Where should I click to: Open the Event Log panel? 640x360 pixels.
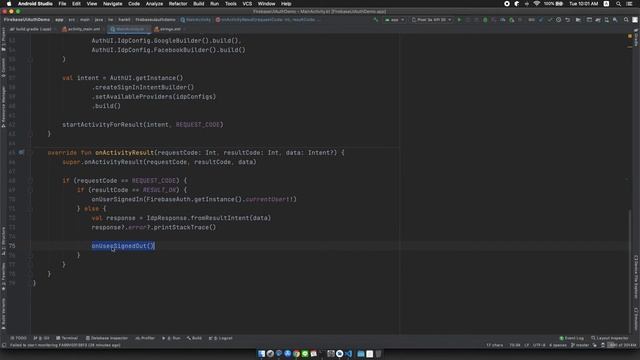pos(571,338)
